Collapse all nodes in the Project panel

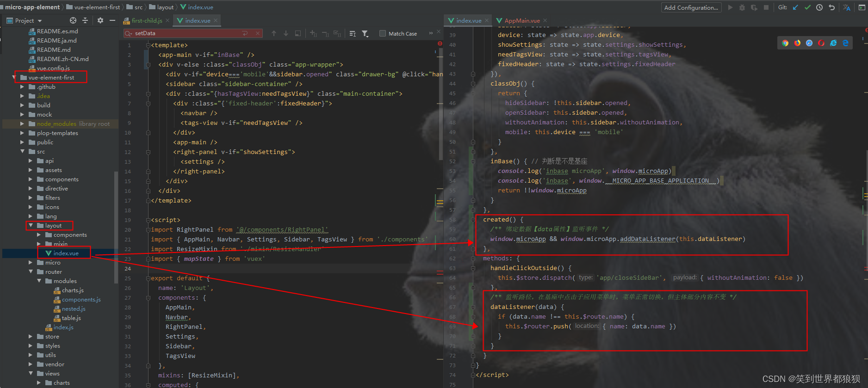[85, 20]
